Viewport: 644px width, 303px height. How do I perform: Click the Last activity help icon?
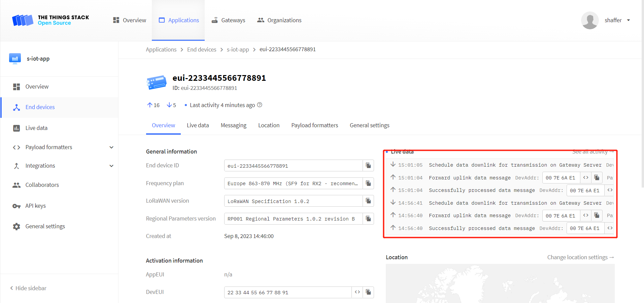pyautogui.click(x=260, y=105)
